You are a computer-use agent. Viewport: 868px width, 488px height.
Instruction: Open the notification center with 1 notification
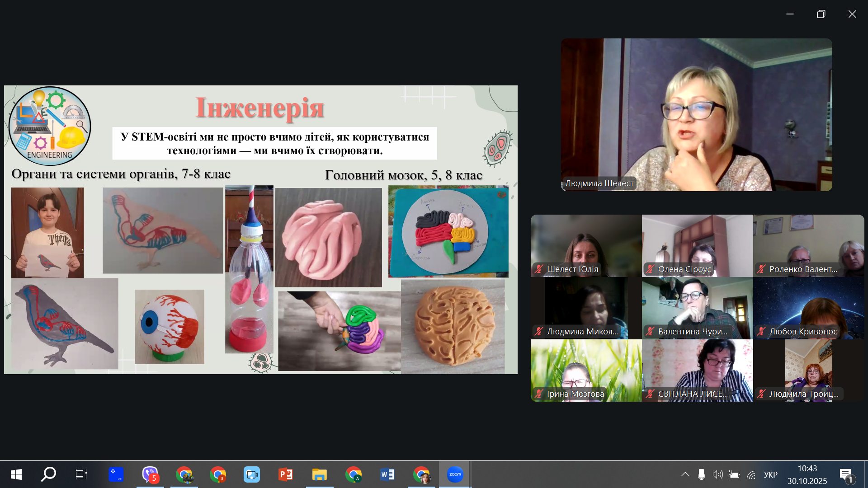click(x=846, y=474)
